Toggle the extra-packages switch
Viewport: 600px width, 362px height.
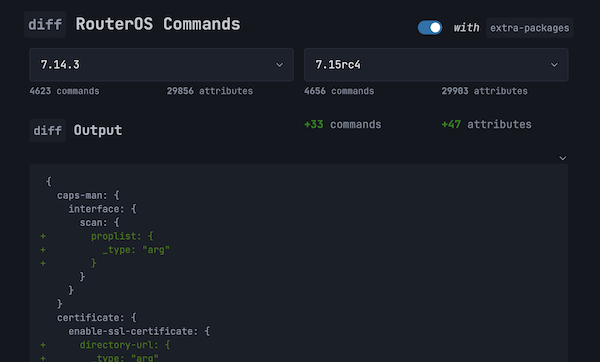pos(430,28)
